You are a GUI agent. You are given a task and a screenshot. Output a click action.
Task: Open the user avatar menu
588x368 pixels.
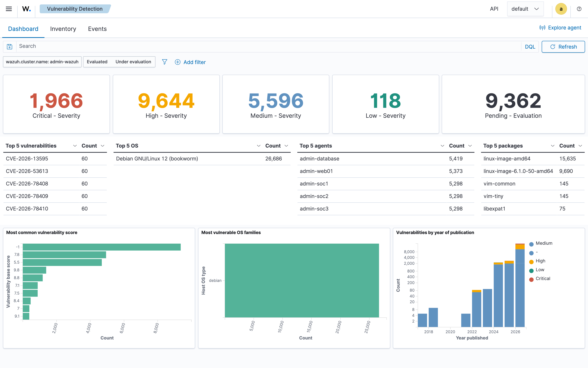(561, 9)
